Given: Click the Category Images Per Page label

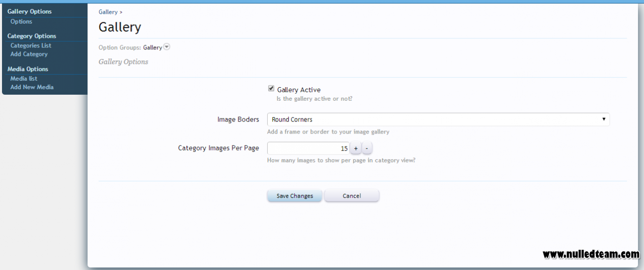Looking at the screenshot, I should pos(218,148).
